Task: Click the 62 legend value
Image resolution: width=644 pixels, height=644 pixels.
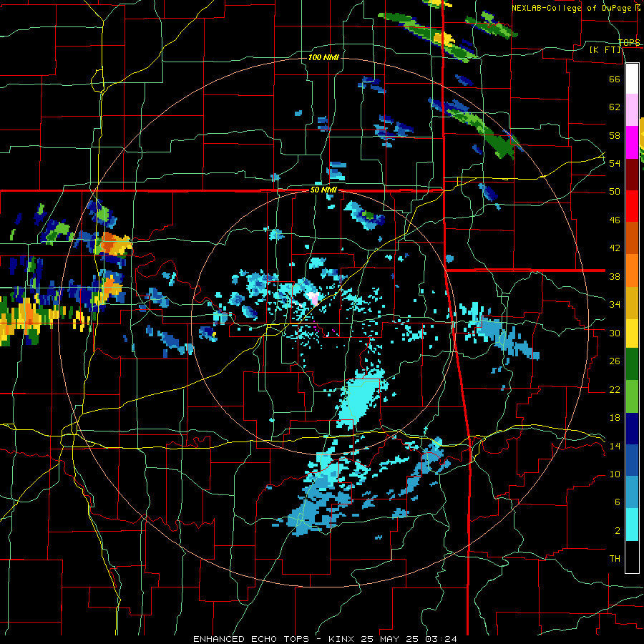Action: pos(615,107)
